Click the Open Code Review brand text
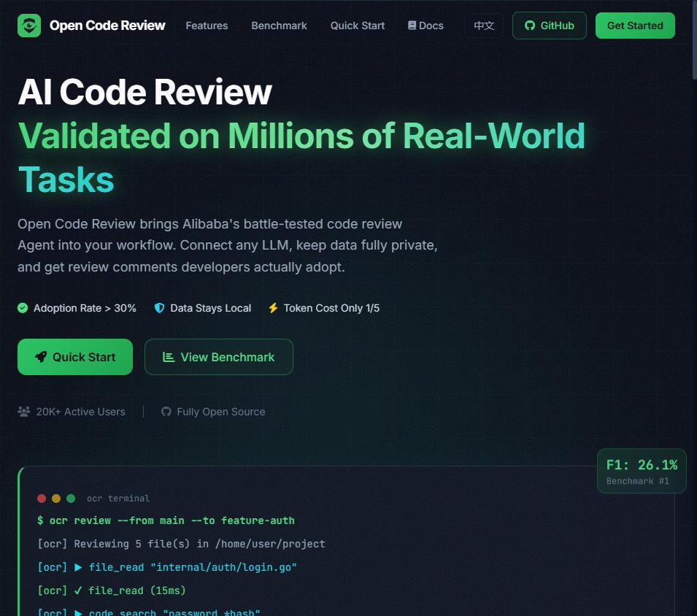This screenshot has height=616, width=697. point(107,26)
